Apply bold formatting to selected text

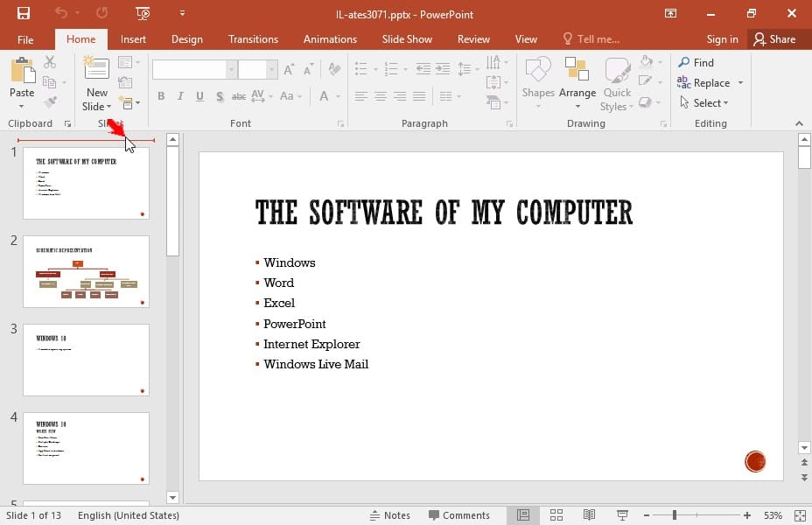(162, 97)
